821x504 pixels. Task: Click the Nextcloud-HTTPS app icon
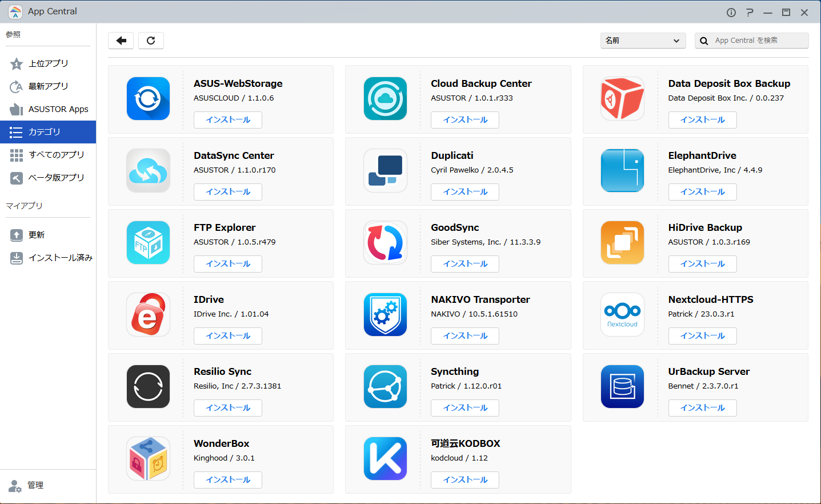tap(623, 315)
